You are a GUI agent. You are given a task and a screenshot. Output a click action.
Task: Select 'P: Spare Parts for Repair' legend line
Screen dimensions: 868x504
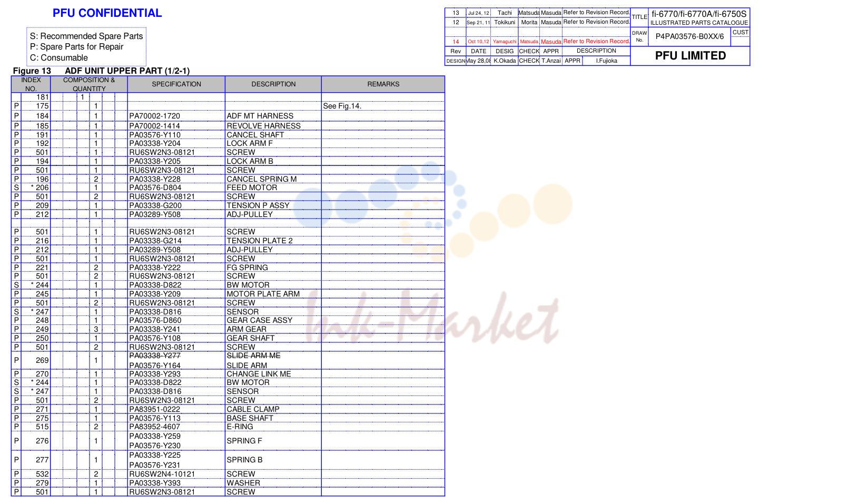point(76,47)
